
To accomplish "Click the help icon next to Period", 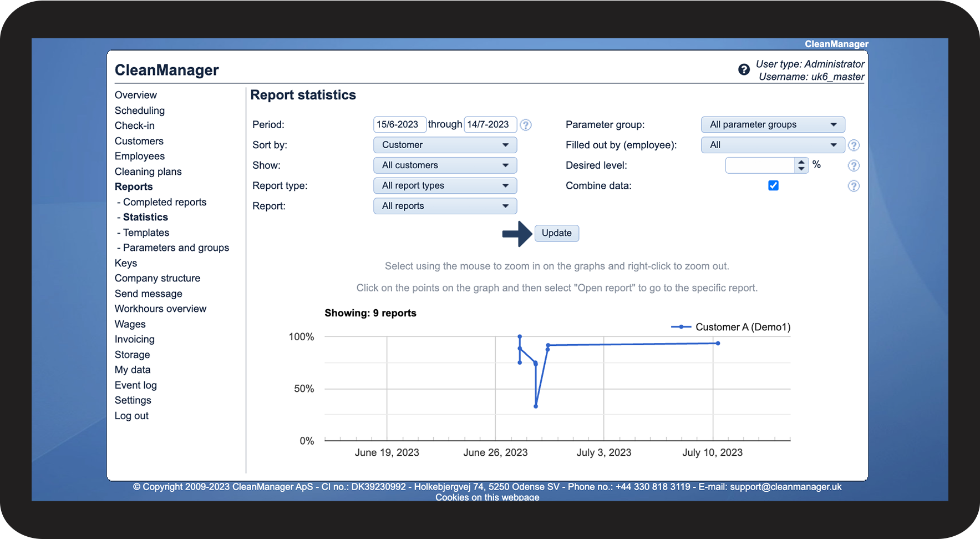I will (x=526, y=125).
